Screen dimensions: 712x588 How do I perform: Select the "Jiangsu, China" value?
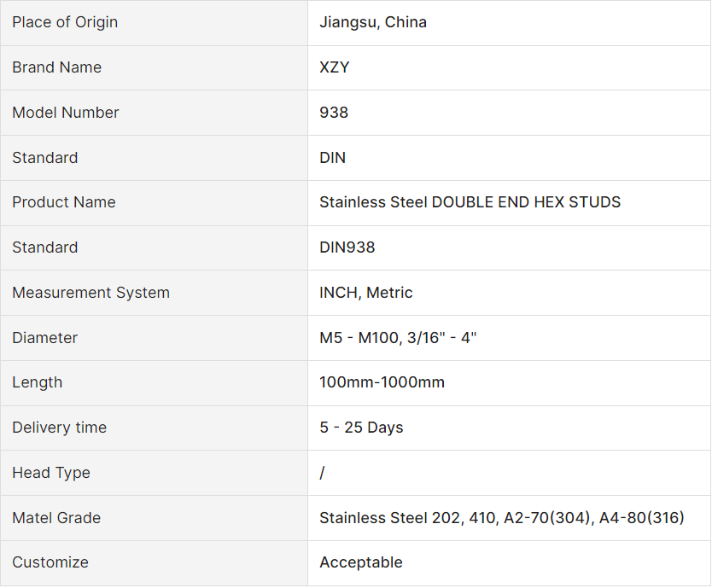[373, 22]
